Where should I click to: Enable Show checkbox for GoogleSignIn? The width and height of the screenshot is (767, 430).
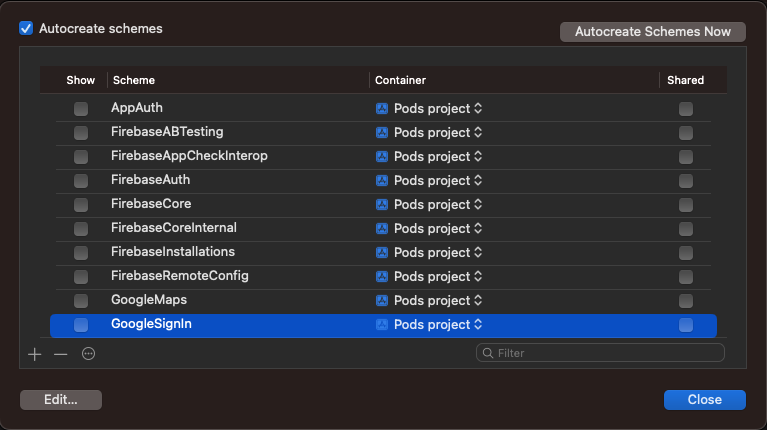pyautogui.click(x=81, y=325)
